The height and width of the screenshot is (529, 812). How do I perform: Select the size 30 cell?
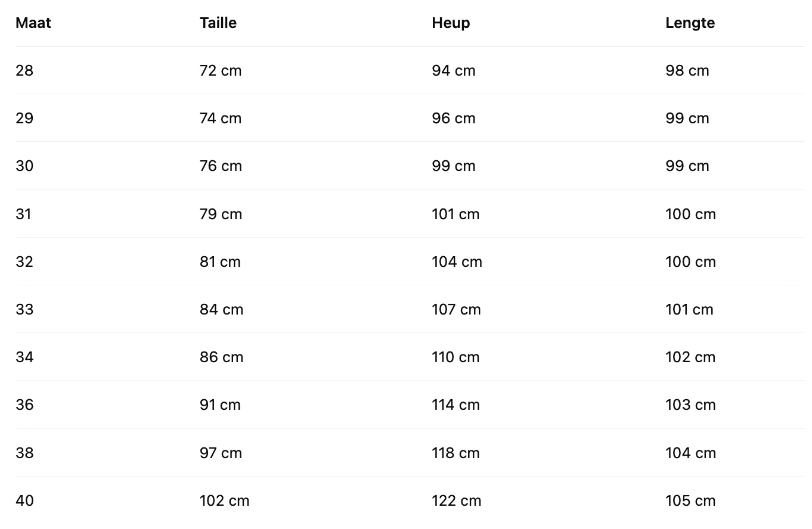(24, 166)
